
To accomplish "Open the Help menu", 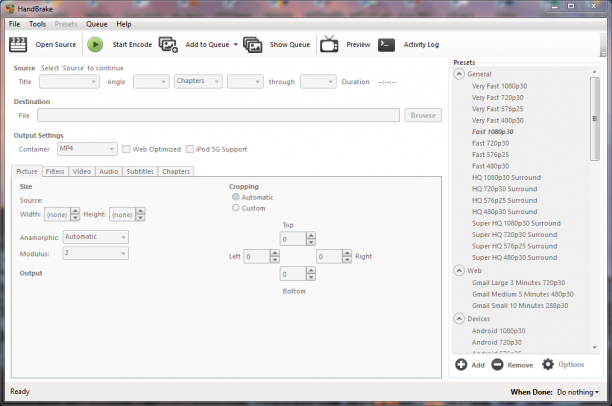I will point(124,24).
